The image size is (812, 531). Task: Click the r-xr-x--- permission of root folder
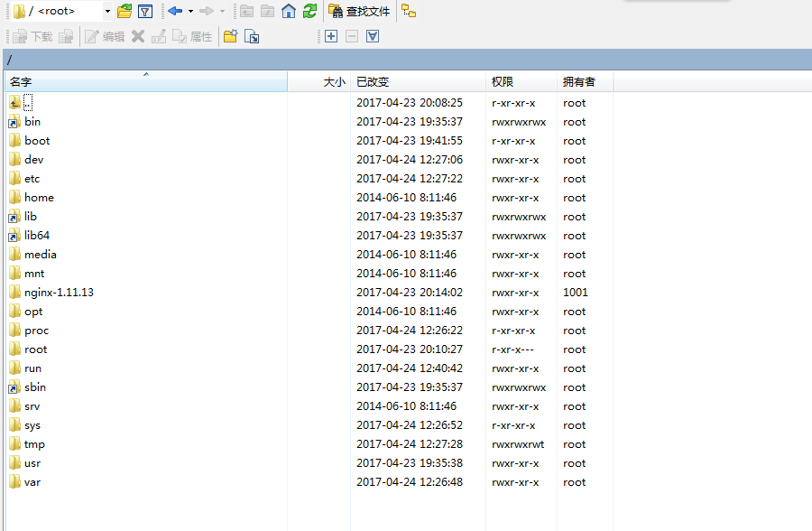click(x=512, y=349)
